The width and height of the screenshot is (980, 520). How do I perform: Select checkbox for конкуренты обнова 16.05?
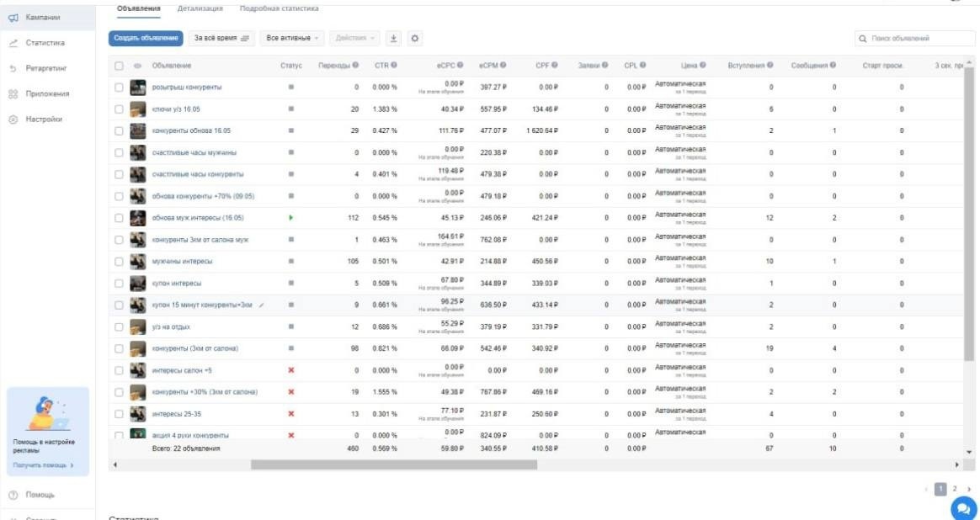coord(119,130)
